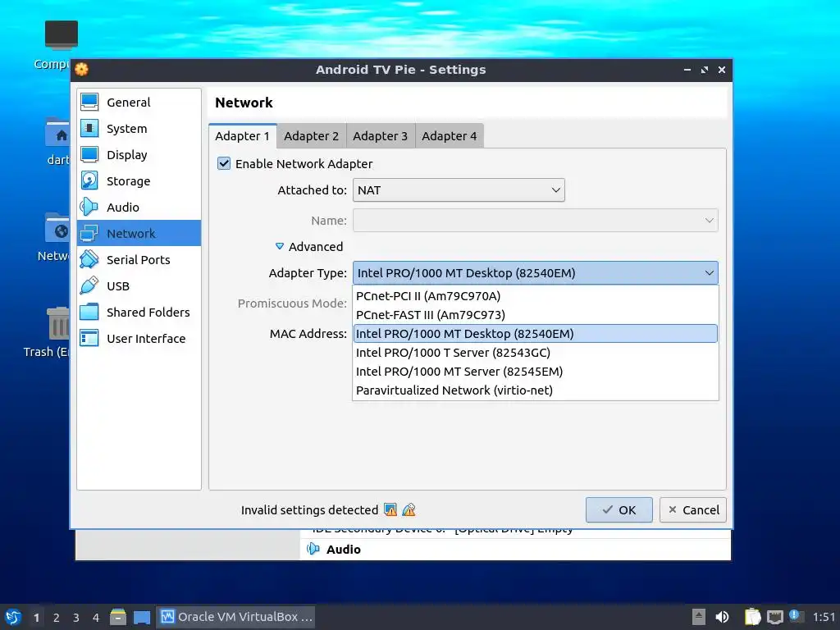Choose Intel PRO/1000 T Server (82543GC)

(535, 353)
